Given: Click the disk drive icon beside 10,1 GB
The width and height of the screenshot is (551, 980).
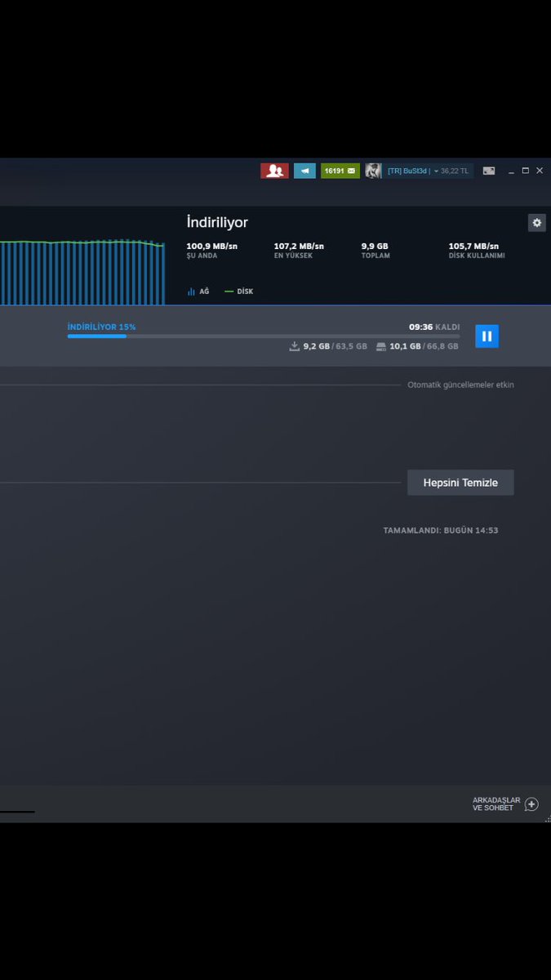Looking at the screenshot, I should pyautogui.click(x=381, y=346).
